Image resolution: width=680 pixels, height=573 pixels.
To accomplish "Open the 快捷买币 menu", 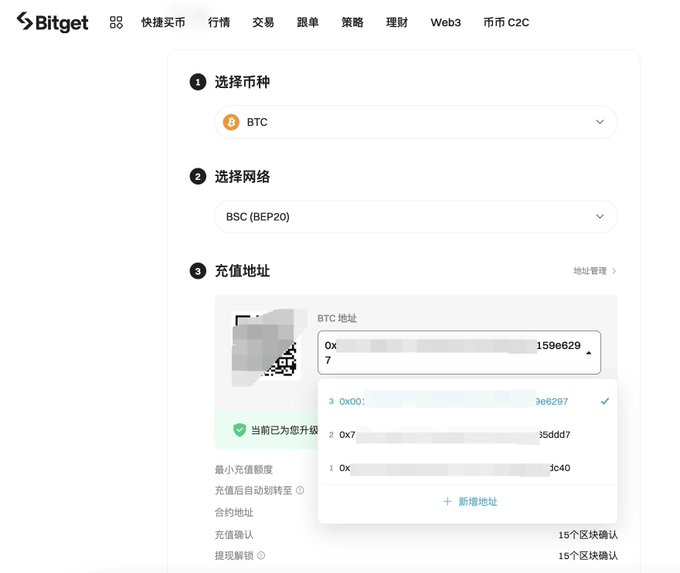I will point(163,22).
